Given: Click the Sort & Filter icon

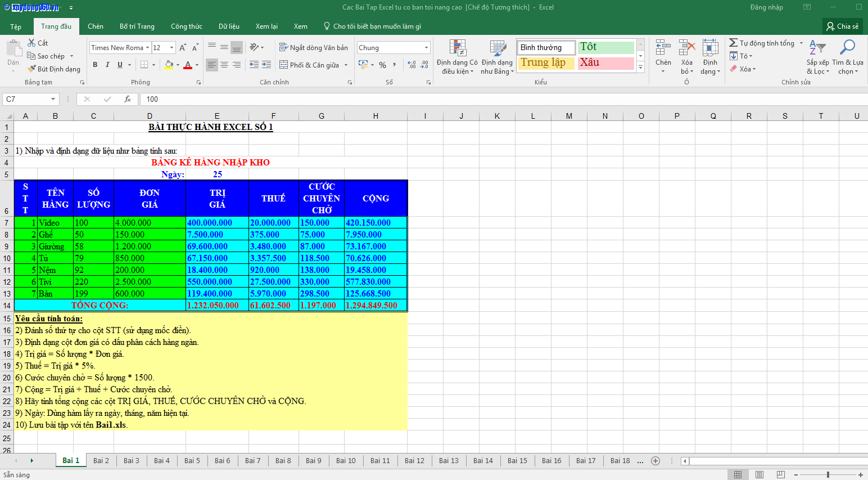Looking at the screenshot, I should coord(817,47).
